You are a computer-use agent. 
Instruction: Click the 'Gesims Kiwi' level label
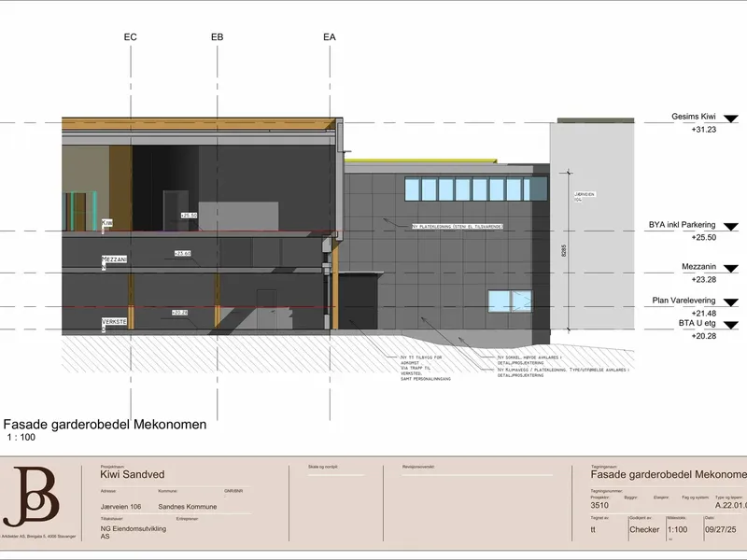pos(693,117)
